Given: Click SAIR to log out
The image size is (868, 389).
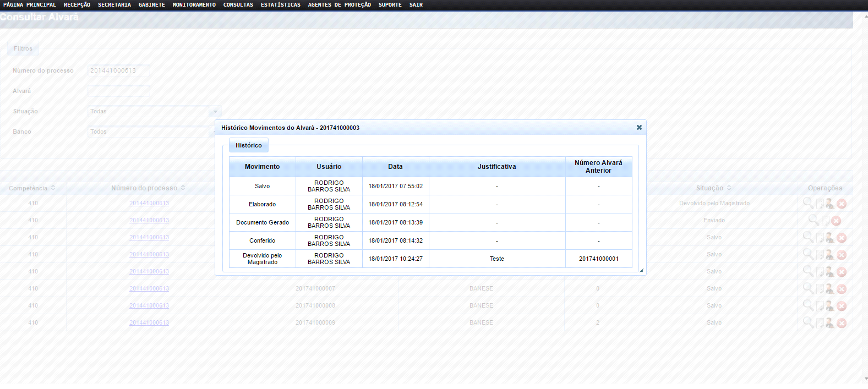Looking at the screenshot, I should [x=416, y=5].
